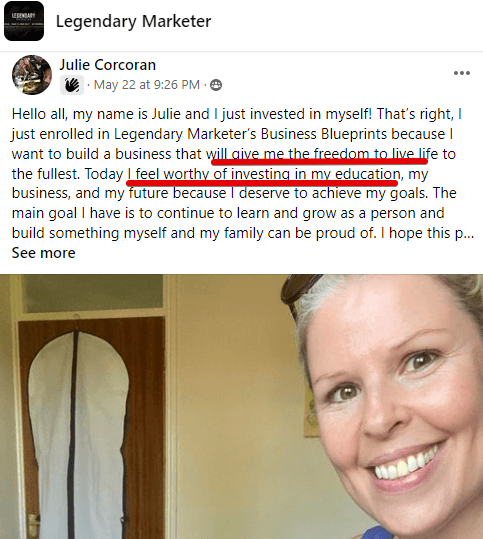The height and width of the screenshot is (539, 483).
Task: Open the attached selfie photo
Action: point(241,406)
